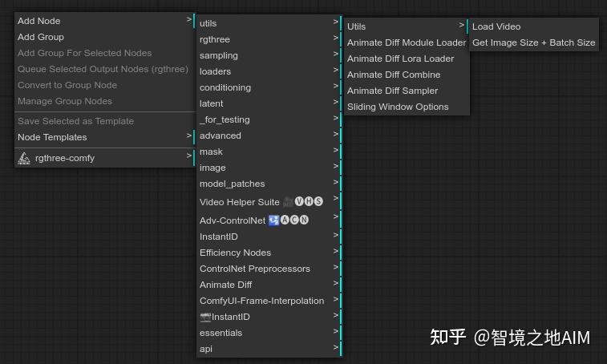This screenshot has width=607, height=364.
Task: Open the model_patches category
Action: pyautogui.click(x=269, y=184)
